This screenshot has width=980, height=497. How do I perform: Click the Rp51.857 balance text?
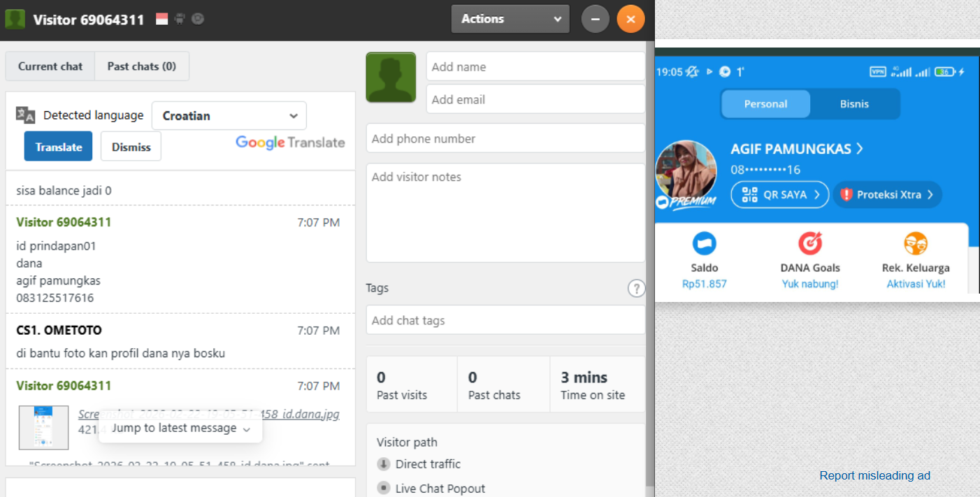pyautogui.click(x=705, y=284)
